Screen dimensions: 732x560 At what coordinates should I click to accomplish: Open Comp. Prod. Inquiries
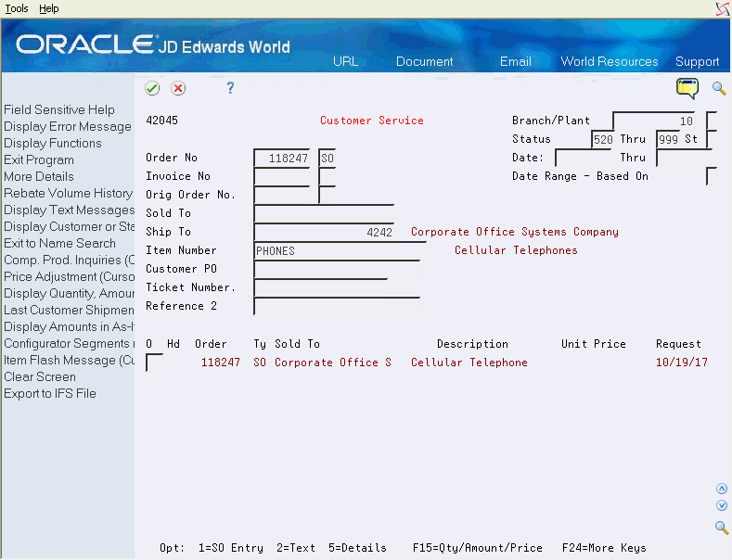tap(69, 260)
